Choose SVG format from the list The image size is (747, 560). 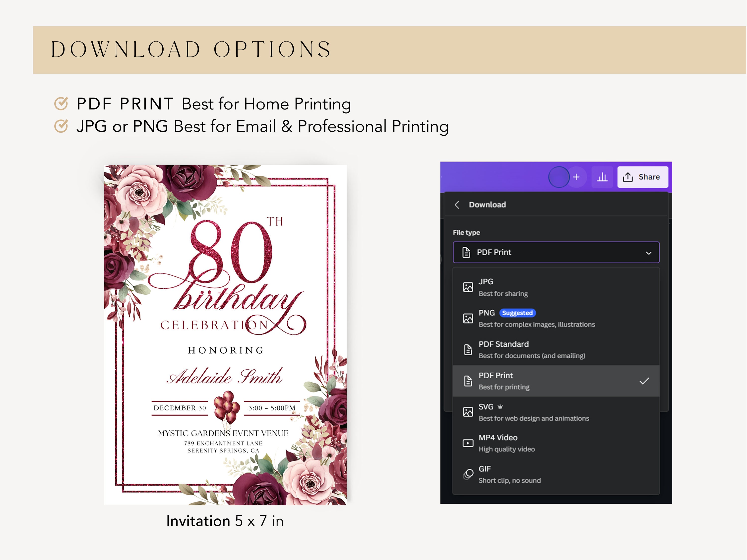tap(540, 412)
